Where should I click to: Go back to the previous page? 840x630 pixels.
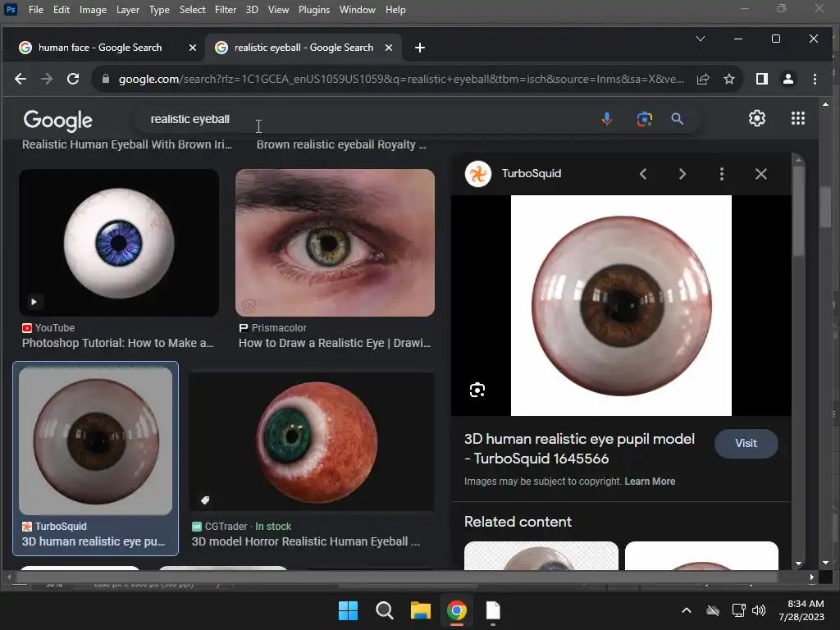click(21, 80)
